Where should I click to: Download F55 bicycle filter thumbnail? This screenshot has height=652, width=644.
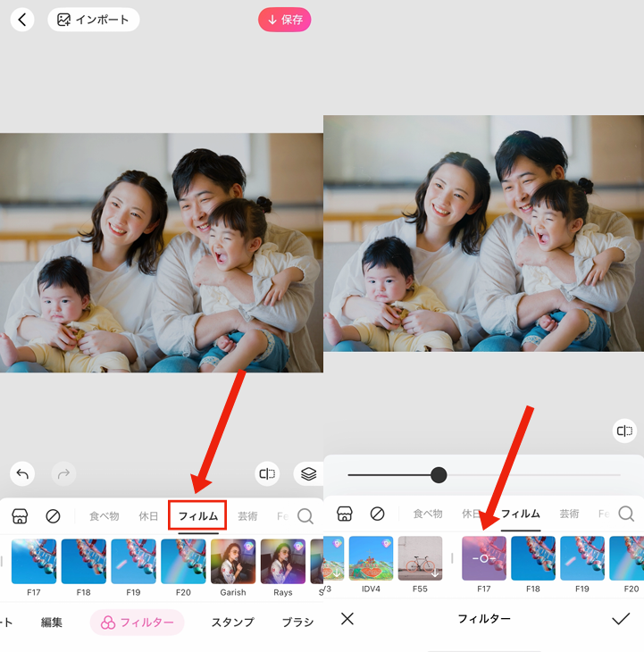(x=421, y=558)
